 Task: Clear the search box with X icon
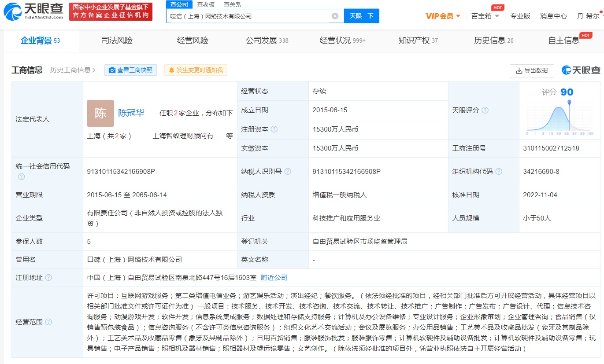(335, 16)
